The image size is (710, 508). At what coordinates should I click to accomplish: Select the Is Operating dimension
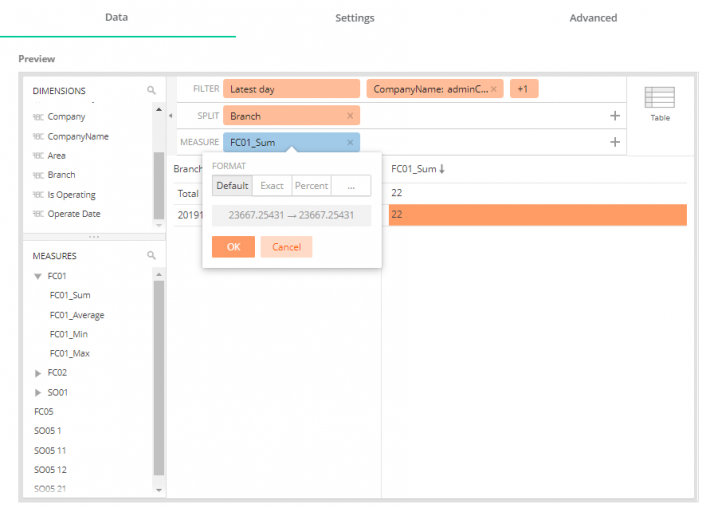[72, 195]
